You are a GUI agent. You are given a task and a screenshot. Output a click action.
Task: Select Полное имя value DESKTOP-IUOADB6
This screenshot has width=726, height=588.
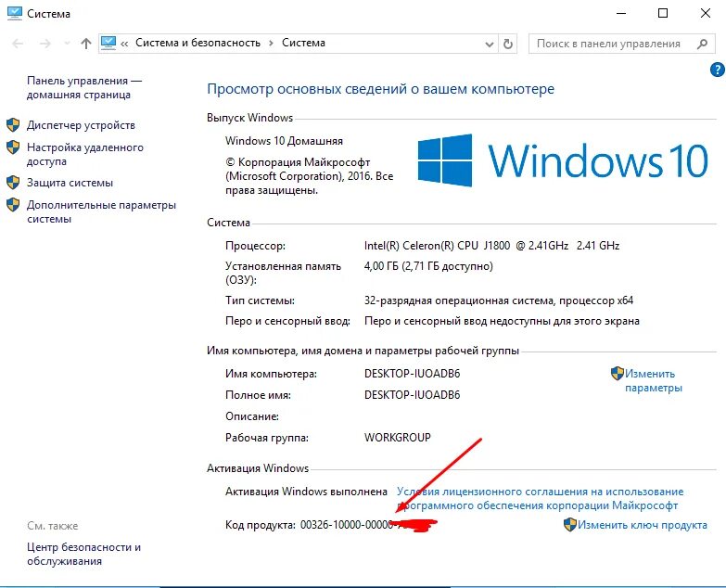pyautogui.click(x=412, y=395)
